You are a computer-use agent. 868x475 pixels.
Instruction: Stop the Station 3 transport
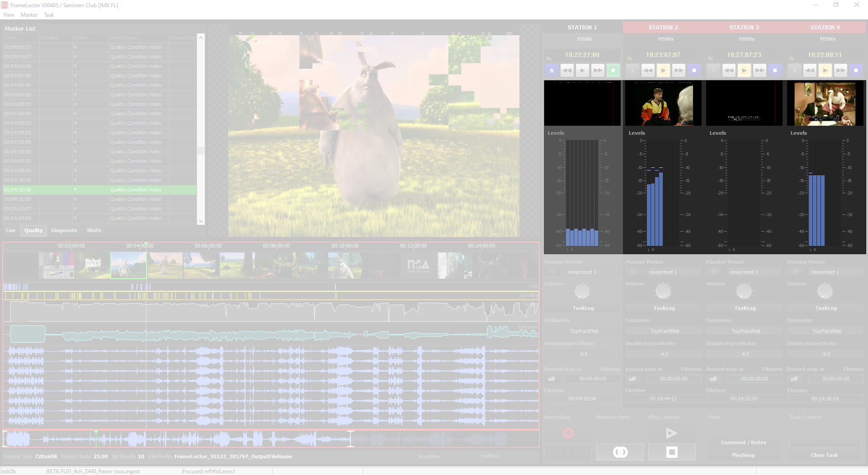pyautogui.click(x=775, y=70)
